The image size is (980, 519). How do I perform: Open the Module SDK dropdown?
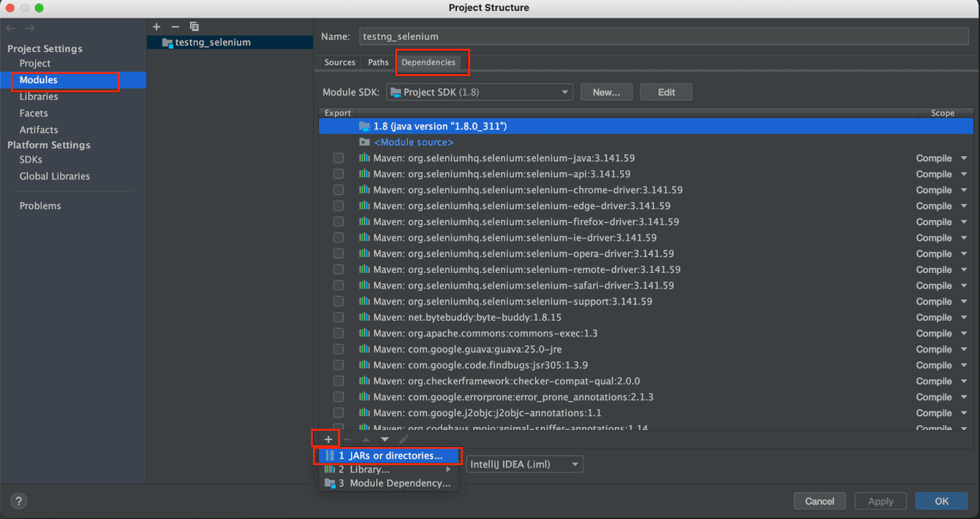pos(480,92)
